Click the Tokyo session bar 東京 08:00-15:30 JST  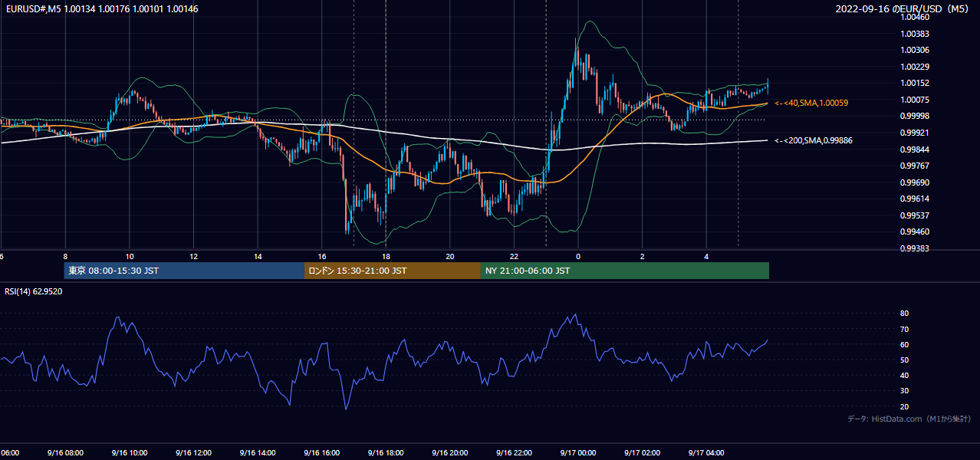pos(184,271)
